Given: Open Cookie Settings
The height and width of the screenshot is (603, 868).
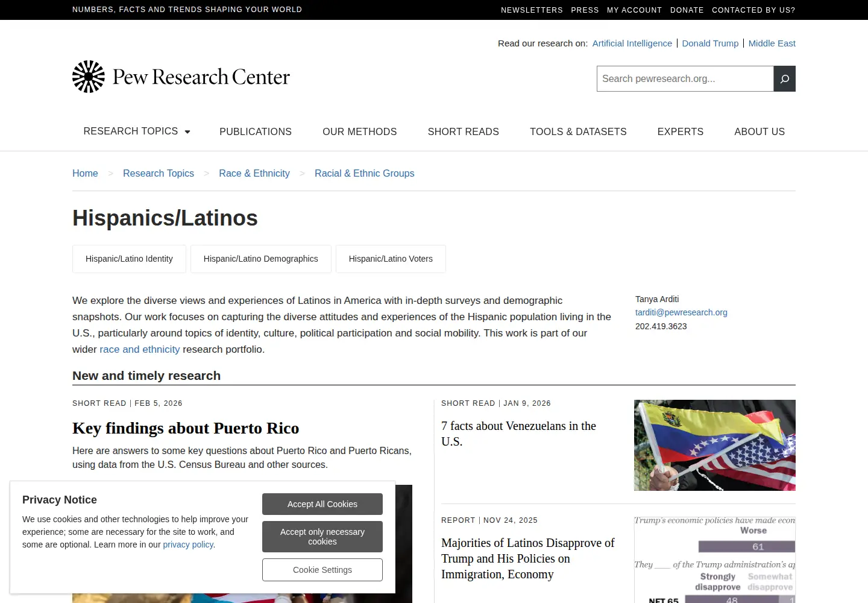Looking at the screenshot, I should [x=322, y=570].
